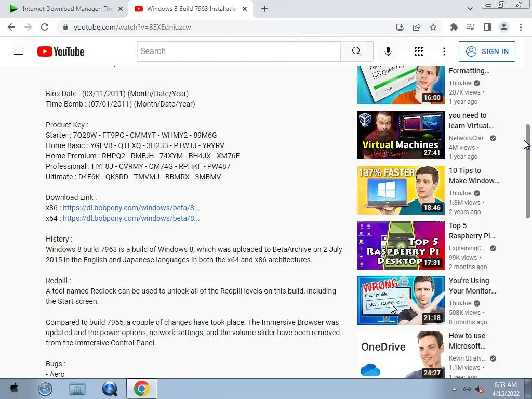Open a new browser tab
Screen dimensions: 532x399
coord(264,9)
